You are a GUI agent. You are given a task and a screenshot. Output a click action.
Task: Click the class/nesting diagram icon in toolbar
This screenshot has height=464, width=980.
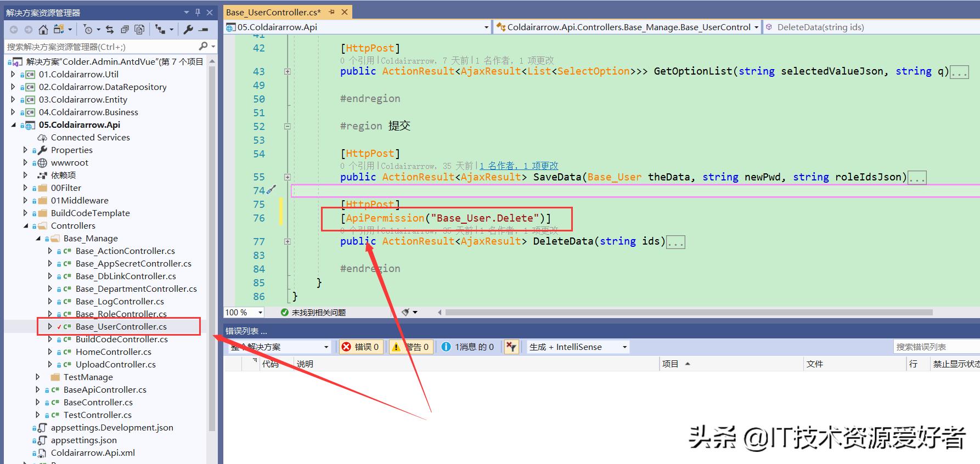(x=160, y=30)
